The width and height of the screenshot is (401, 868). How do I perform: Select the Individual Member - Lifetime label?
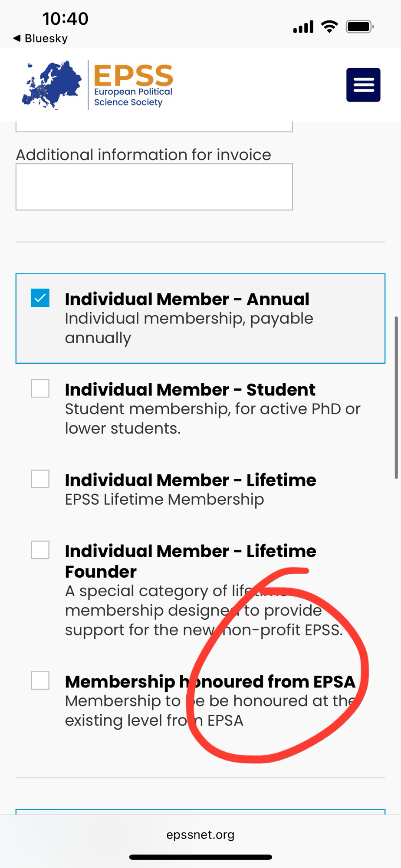pos(191,480)
